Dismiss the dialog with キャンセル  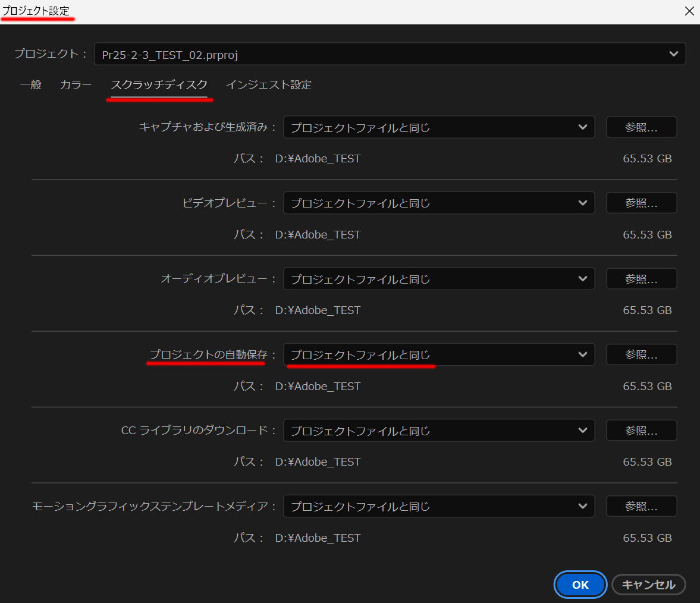point(648,585)
